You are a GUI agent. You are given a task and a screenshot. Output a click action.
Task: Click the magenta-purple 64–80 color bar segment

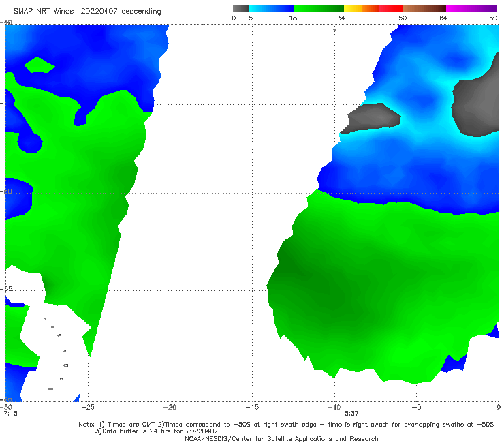pyautogui.click(x=471, y=8)
